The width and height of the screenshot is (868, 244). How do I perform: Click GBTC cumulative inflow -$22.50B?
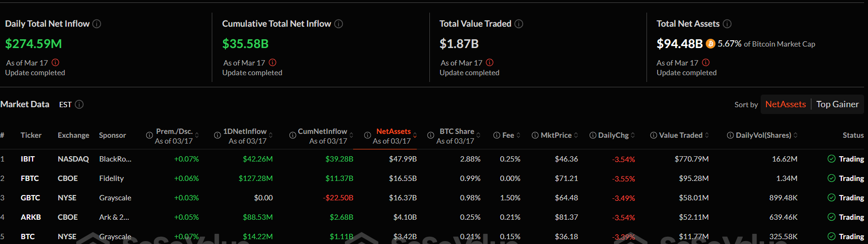tap(338, 197)
